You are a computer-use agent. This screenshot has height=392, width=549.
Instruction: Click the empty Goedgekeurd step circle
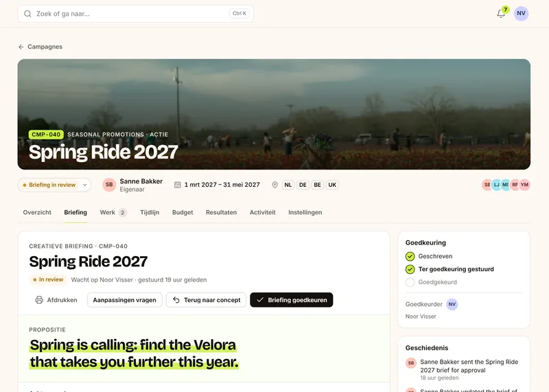pos(410,282)
